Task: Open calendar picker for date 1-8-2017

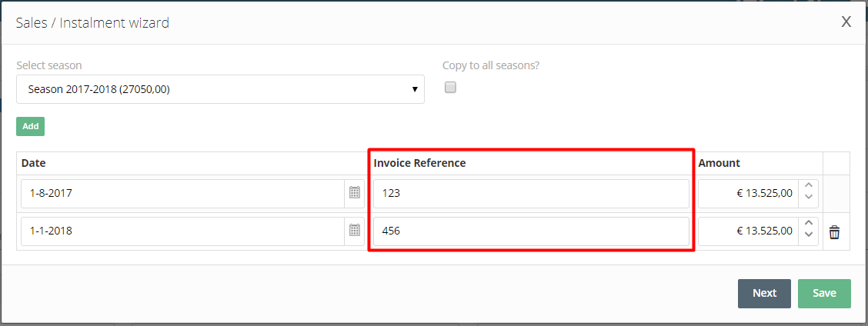Action: coord(354,193)
